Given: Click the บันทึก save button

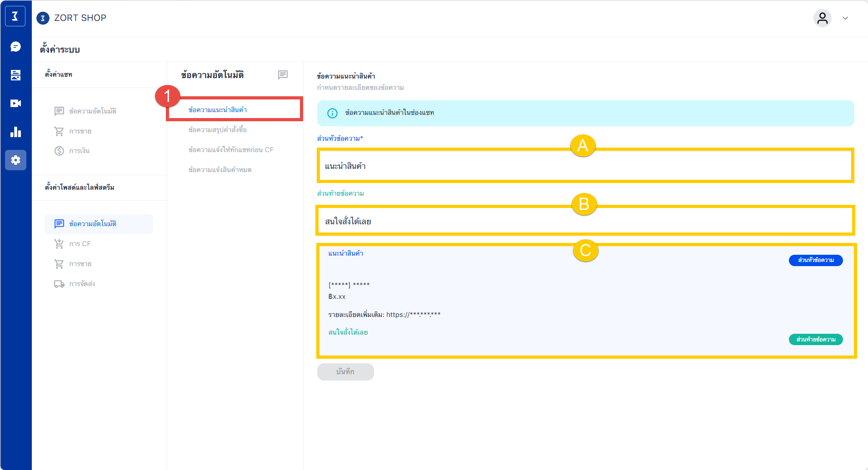Looking at the screenshot, I should tap(345, 372).
